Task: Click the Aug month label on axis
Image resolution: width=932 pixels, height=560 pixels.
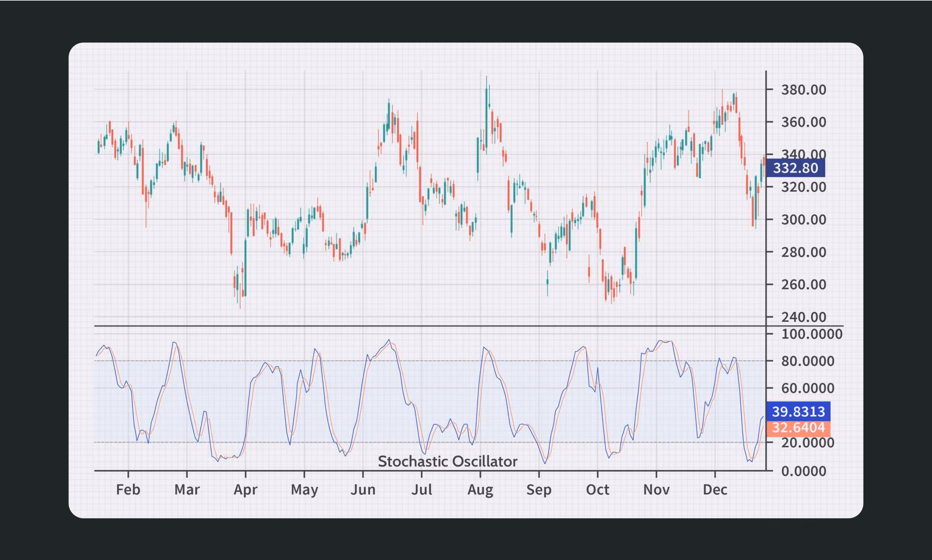Action: 480,490
